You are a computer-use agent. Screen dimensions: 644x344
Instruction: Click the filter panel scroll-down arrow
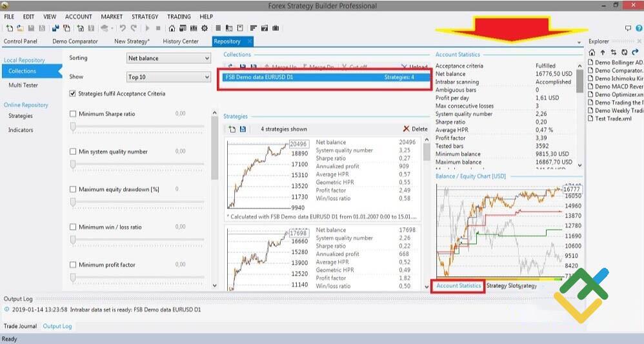215,285
